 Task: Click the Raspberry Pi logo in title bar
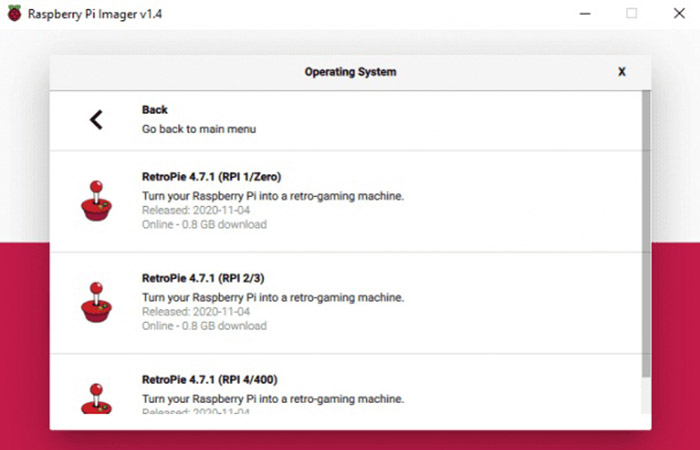[14, 13]
